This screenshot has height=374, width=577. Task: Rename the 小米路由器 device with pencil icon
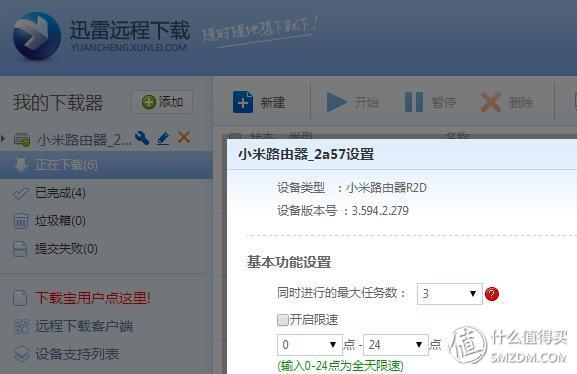[163, 138]
